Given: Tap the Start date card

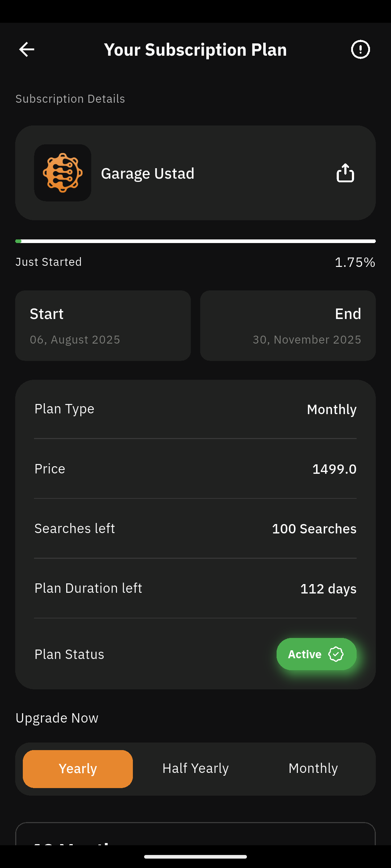Looking at the screenshot, I should 103,325.
